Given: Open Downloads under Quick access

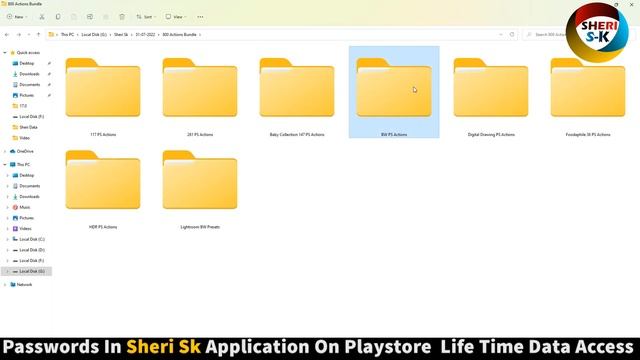Looking at the screenshot, I should (x=29, y=74).
